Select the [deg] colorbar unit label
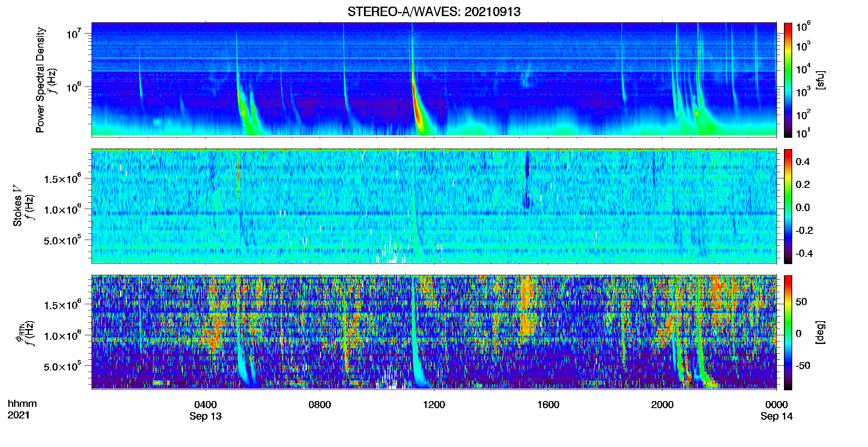 [820, 332]
